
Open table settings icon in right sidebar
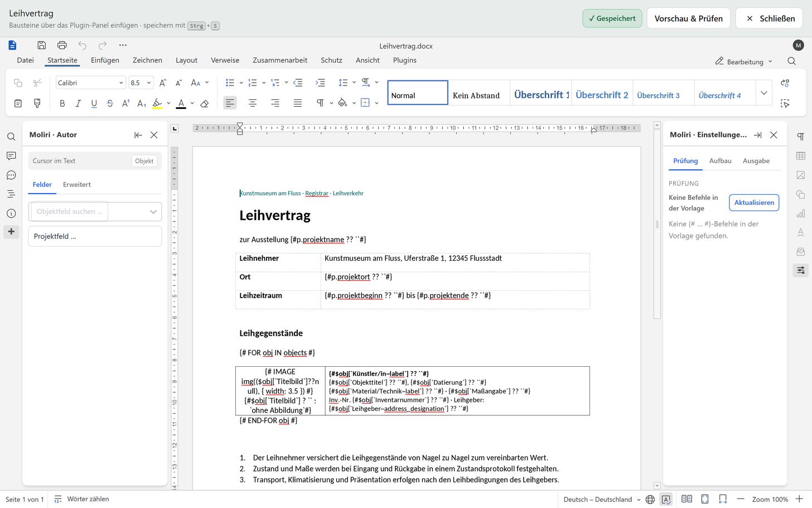(801, 156)
